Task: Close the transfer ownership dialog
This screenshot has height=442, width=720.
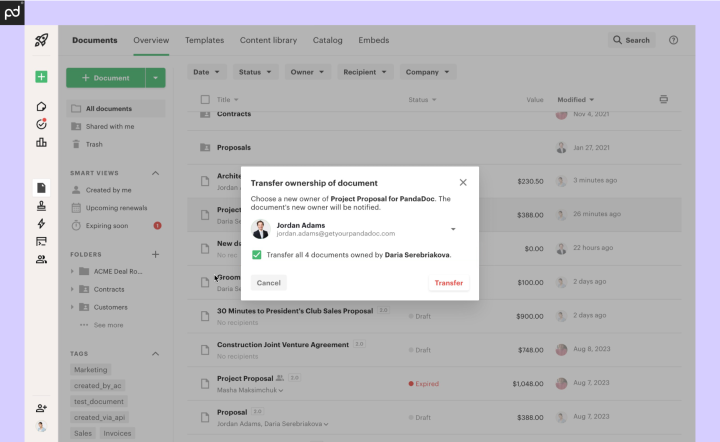Action: pyautogui.click(x=462, y=183)
